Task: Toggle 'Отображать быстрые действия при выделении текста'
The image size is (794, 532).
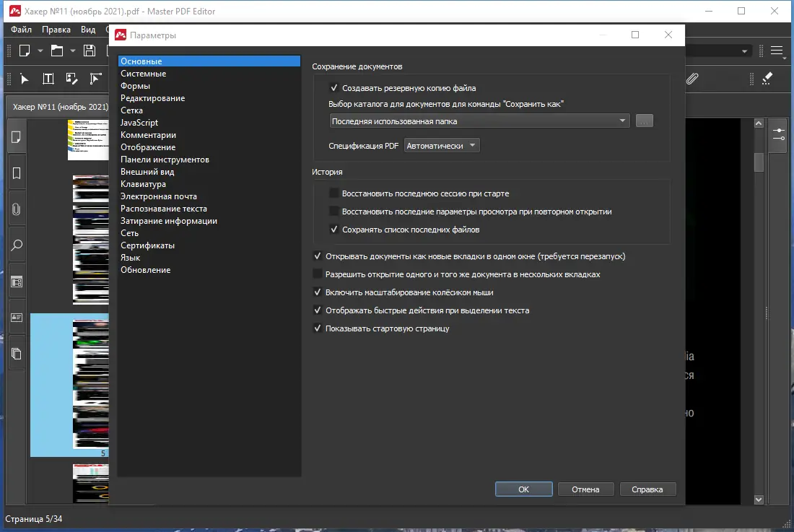Action: 318,310
